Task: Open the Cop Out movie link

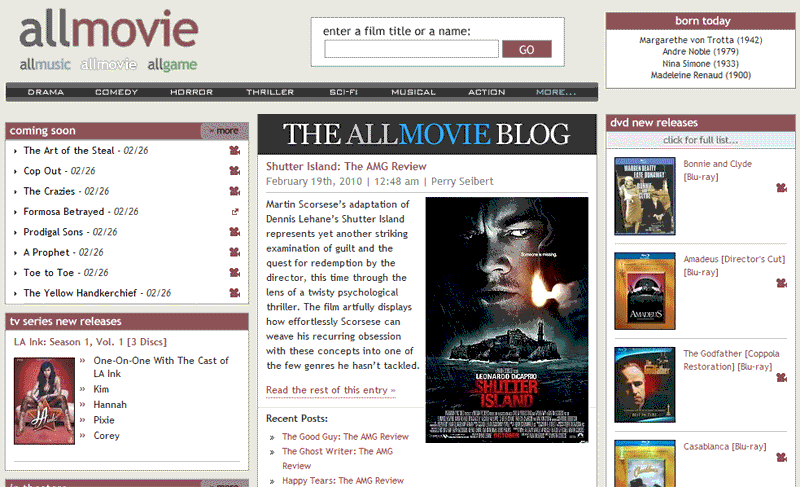Action: [42, 171]
